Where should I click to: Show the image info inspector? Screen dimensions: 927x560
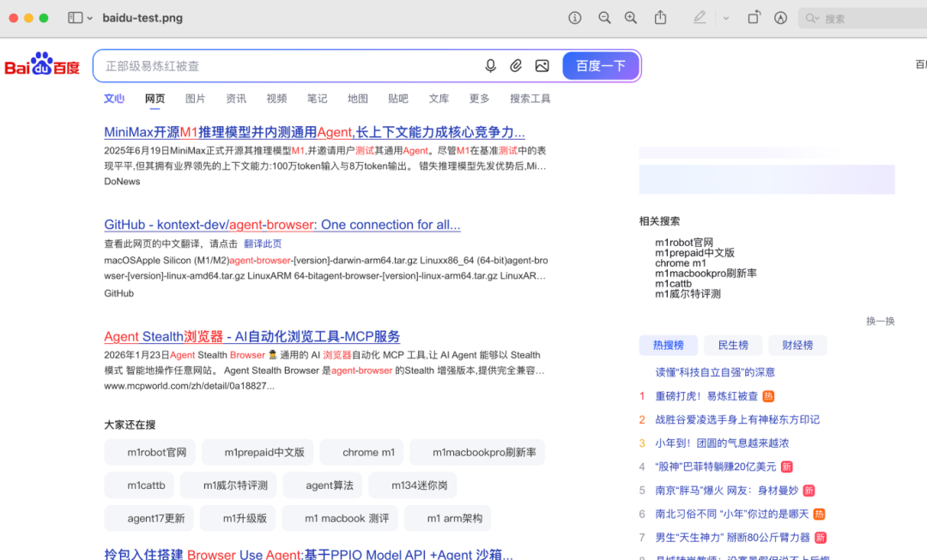574,18
